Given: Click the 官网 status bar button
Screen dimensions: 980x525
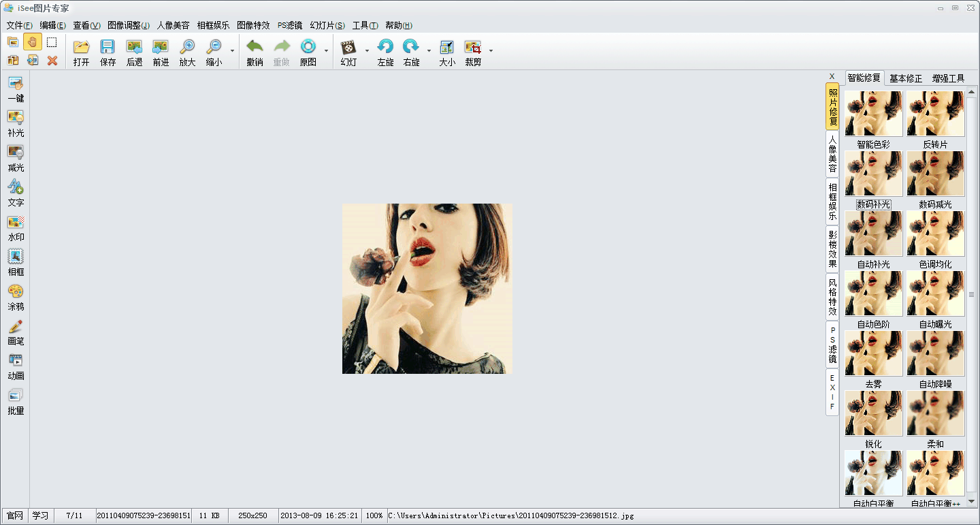Looking at the screenshot, I should pyautogui.click(x=15, y=515).
